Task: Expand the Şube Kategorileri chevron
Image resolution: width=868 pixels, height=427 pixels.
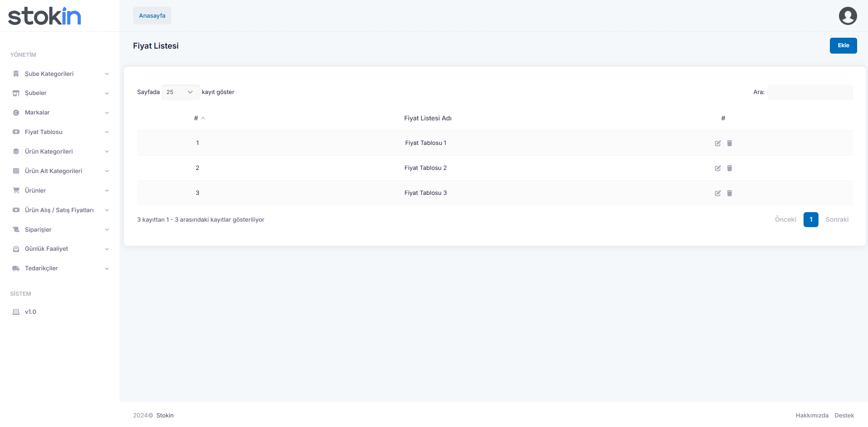Action: pos(107,74)
